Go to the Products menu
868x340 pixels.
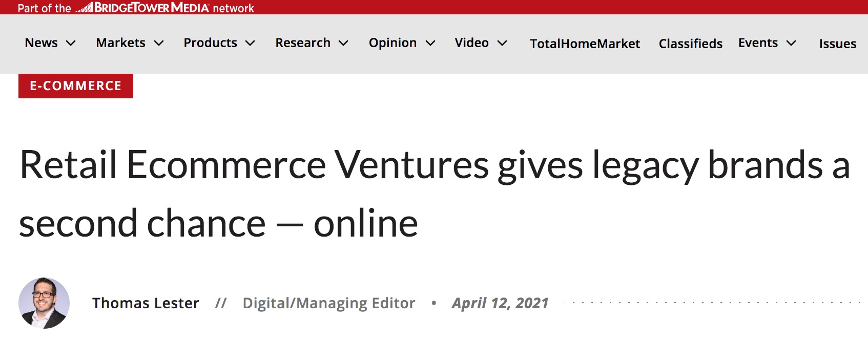[x=211, y=43]
